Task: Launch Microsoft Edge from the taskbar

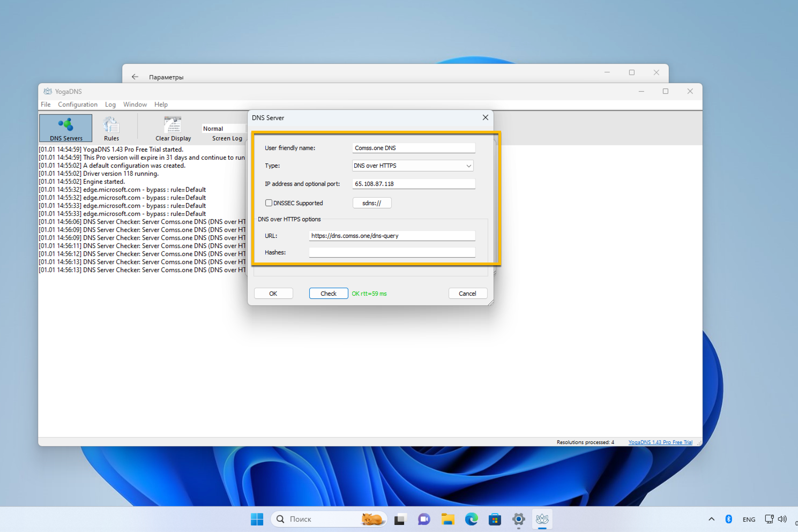Action: 471,519
